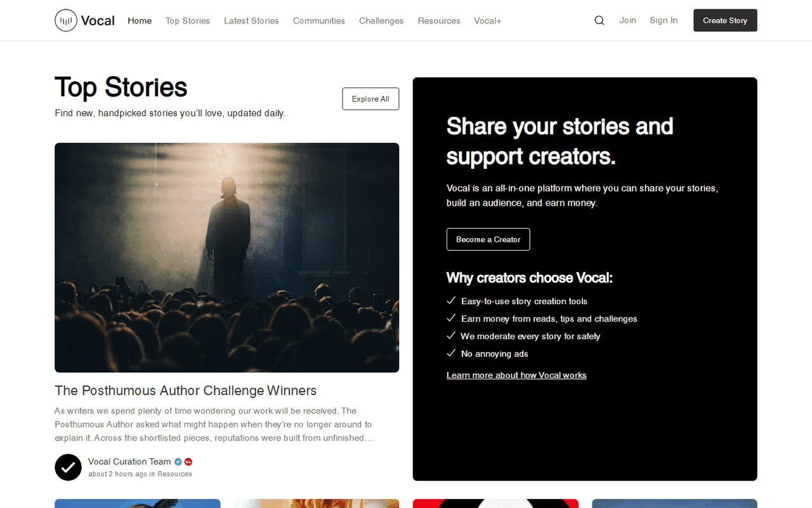Click the Create Story button

coord(725,20)
